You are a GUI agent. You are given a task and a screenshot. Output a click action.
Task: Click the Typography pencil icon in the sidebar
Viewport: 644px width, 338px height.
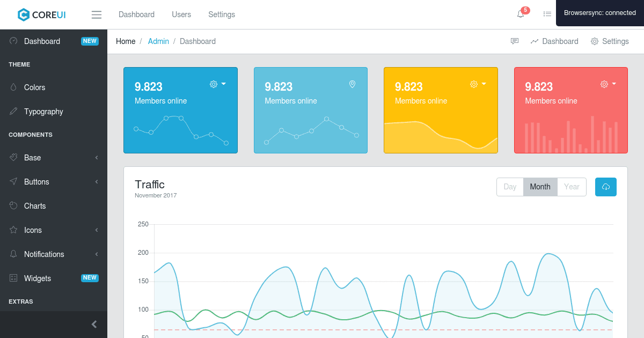13,112
